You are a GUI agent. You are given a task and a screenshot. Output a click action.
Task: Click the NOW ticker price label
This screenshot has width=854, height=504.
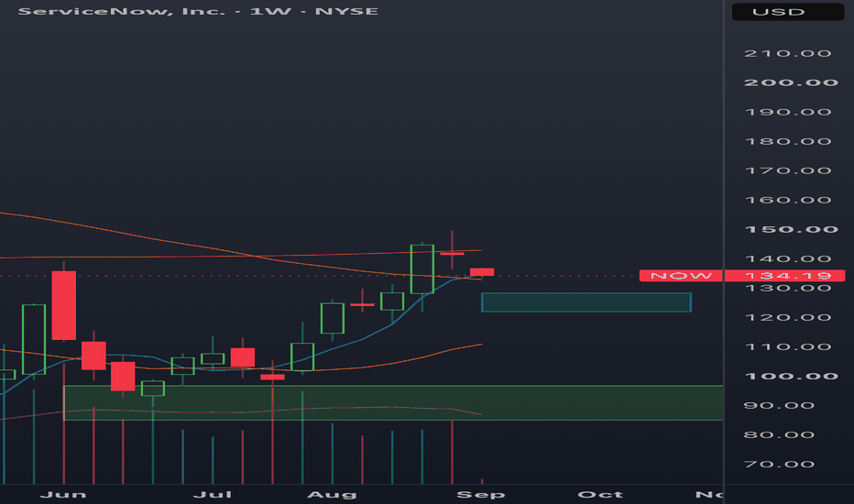681,276
